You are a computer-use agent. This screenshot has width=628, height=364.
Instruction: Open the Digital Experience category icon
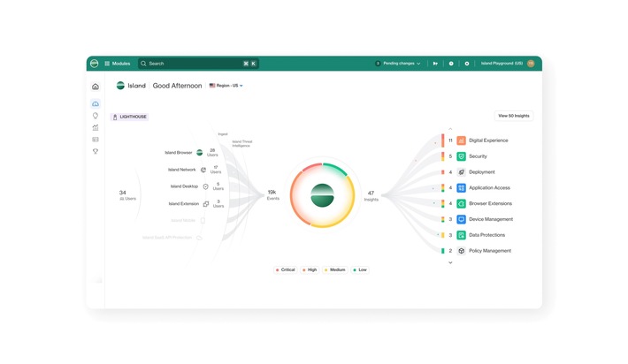pos(462,140)
